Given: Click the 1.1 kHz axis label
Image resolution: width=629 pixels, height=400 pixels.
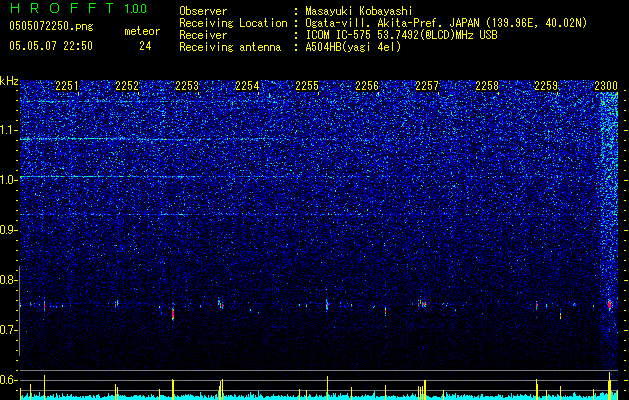Looking at the screenshot, I should 9,130.
